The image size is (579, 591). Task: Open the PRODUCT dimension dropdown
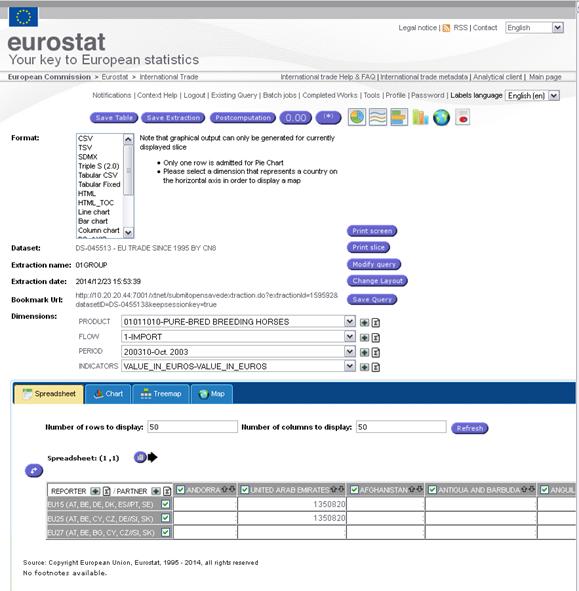tap(238, 322)
